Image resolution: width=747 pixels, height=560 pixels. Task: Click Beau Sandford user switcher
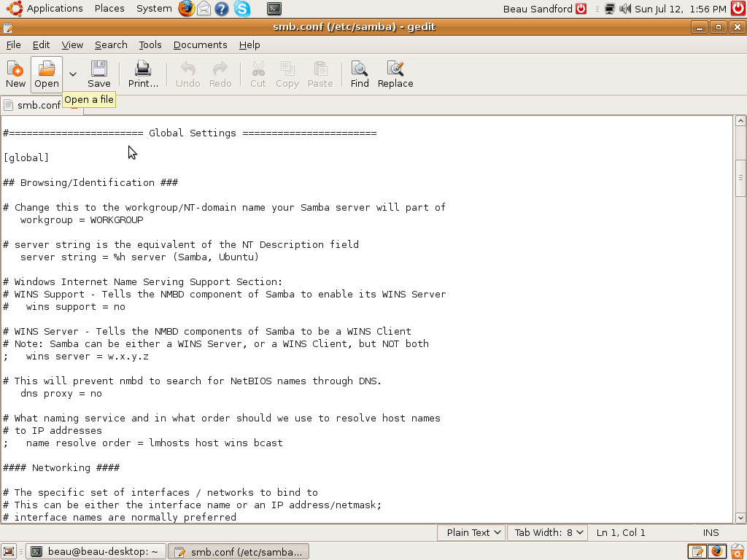(x=544, y=9)
